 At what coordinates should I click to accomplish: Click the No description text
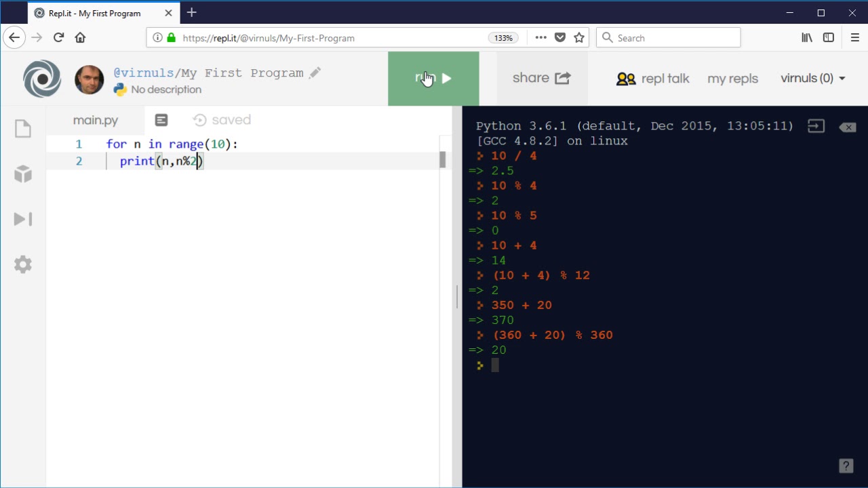pos(166,89)
